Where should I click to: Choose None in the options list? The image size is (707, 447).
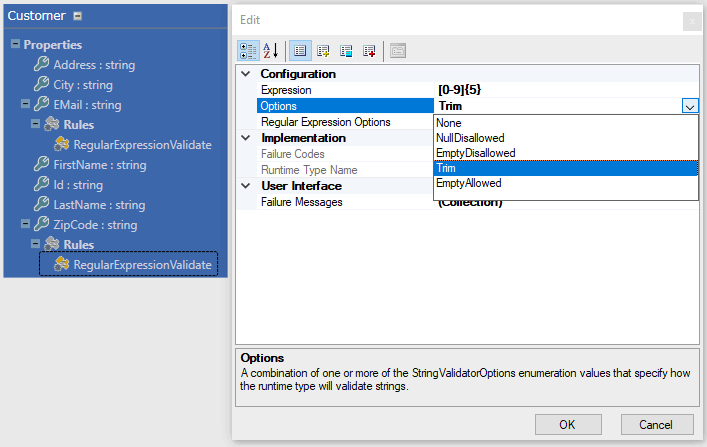(565, 123)
